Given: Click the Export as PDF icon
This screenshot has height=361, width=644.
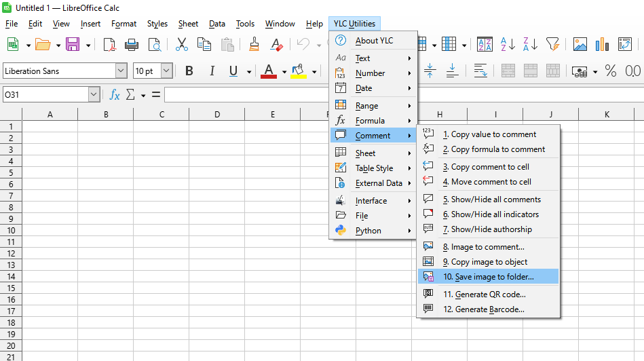Looking at the screenshot, I should 109,45.
